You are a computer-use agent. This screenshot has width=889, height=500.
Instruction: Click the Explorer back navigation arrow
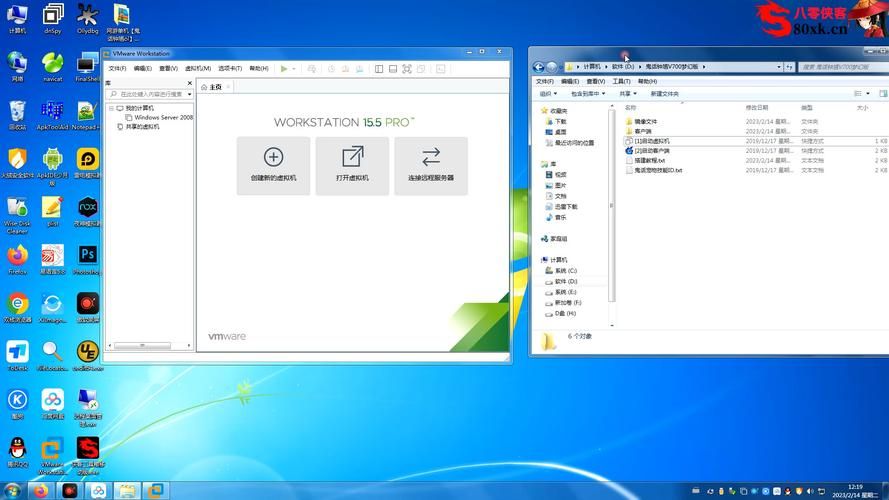click(539, 67)
